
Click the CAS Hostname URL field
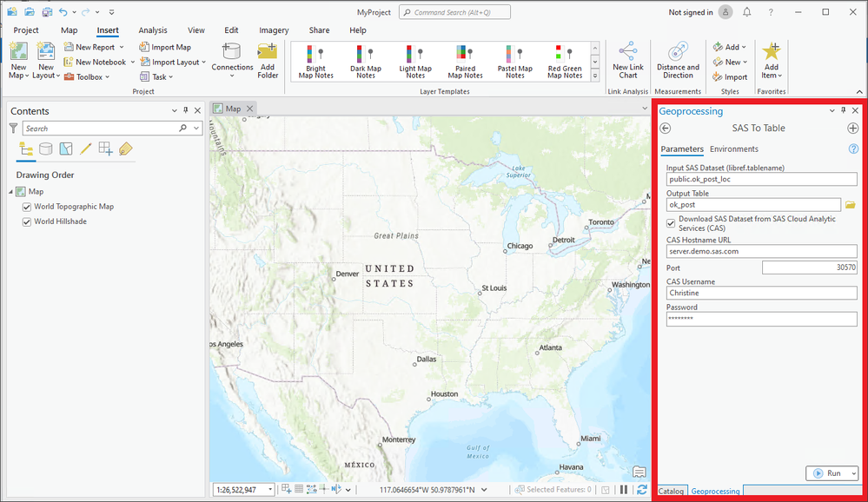click(761, 251)
